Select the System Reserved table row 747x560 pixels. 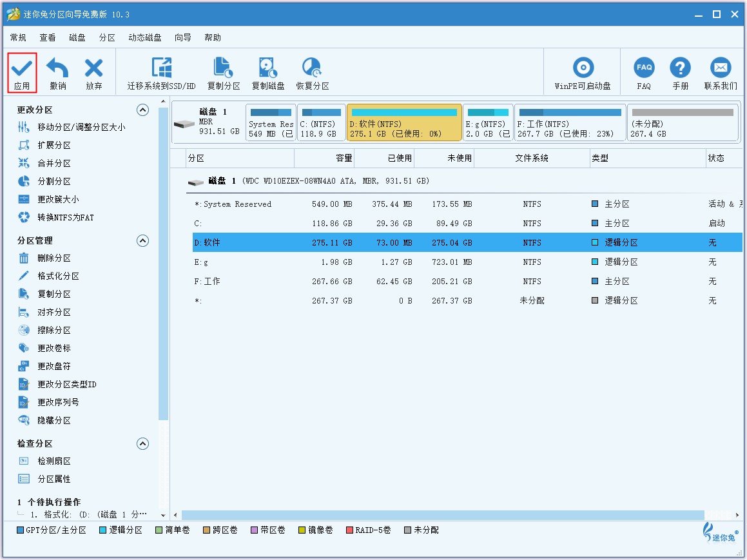coord(467,204)
